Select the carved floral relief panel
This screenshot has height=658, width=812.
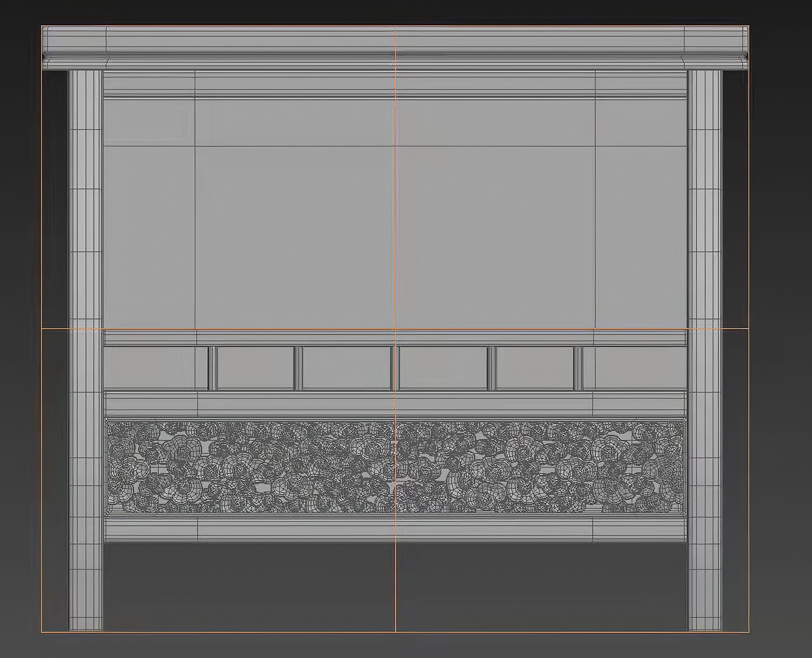[395, 467]
